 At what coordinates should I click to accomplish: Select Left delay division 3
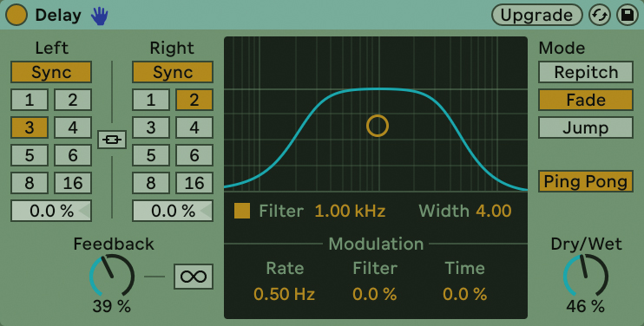(x=30, y=127)
